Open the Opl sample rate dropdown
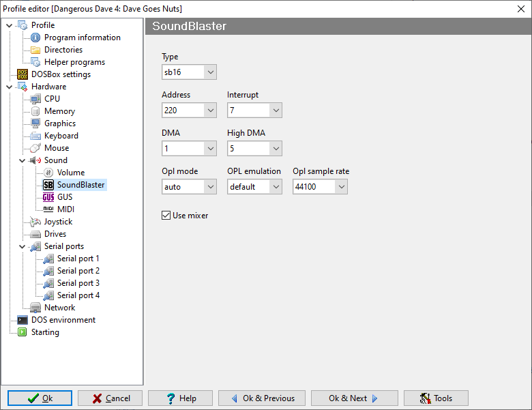The image size is (532, 410). 320,187
